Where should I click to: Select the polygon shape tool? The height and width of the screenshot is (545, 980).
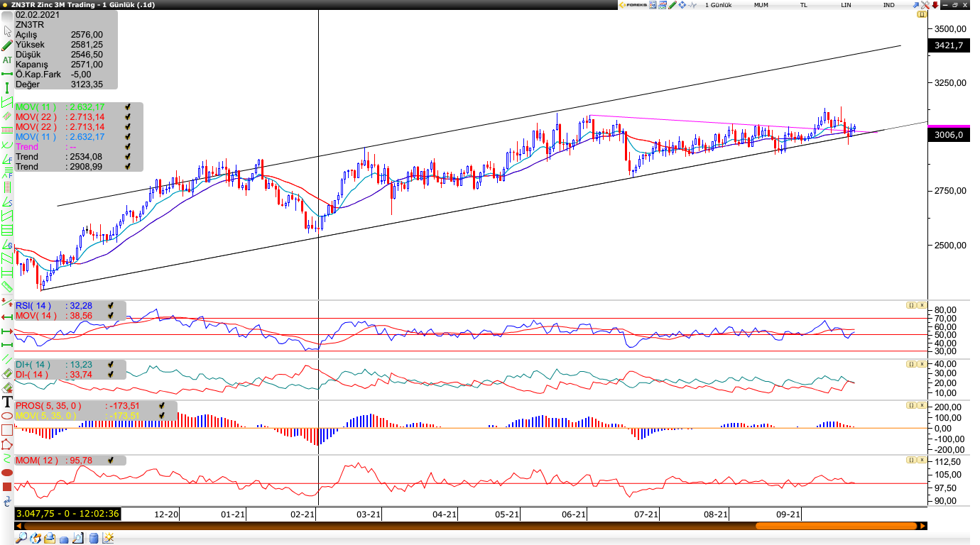pos(7,444)
